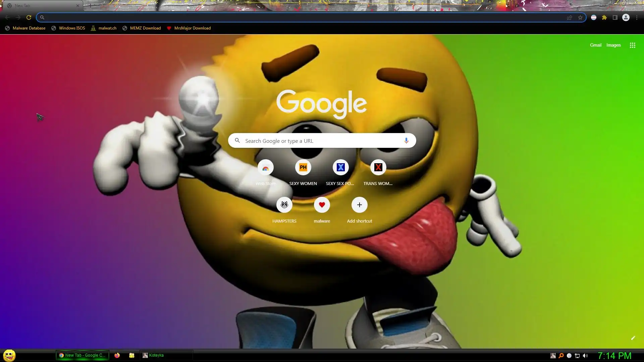Go to Google Images link
The width and height of the screenshot is (644, 362).
(613, 45)
